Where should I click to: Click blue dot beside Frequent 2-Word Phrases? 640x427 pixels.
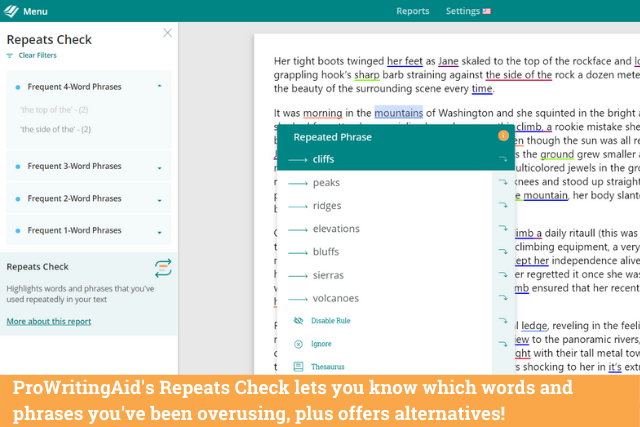point(18,199)
